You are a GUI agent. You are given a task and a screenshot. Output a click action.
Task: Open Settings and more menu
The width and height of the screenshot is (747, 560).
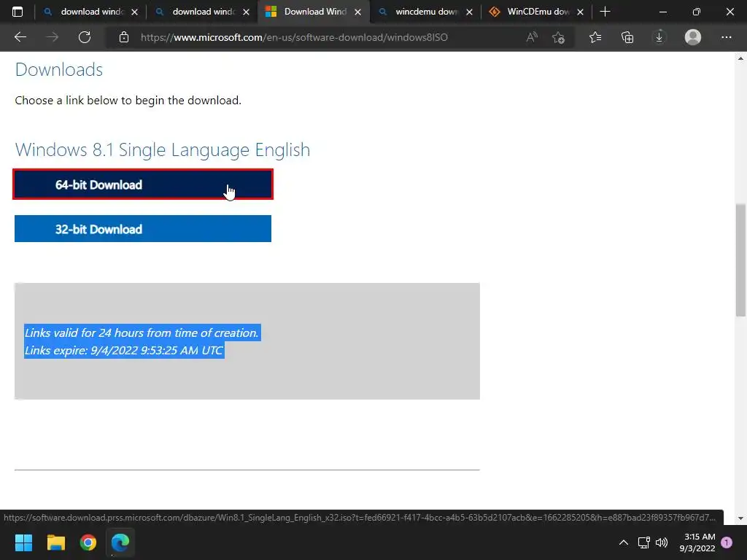[726, 37]
